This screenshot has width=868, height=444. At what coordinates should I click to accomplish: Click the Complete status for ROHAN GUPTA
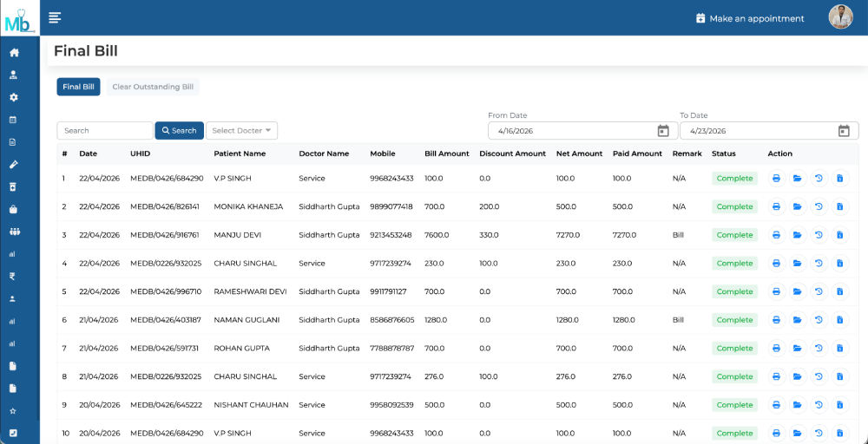pyautogui.click(x=734, y=349)
